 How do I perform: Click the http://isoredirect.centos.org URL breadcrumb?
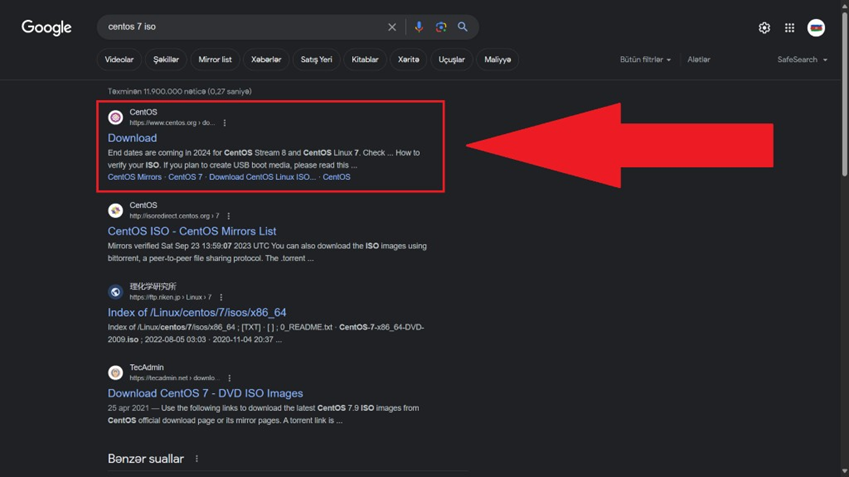[174, 216]
